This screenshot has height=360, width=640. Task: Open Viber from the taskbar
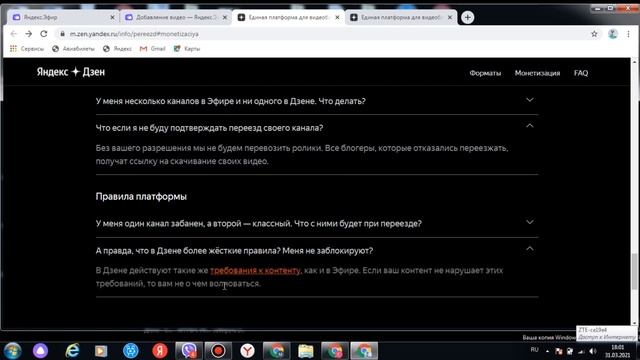click(x=189, y=351)
